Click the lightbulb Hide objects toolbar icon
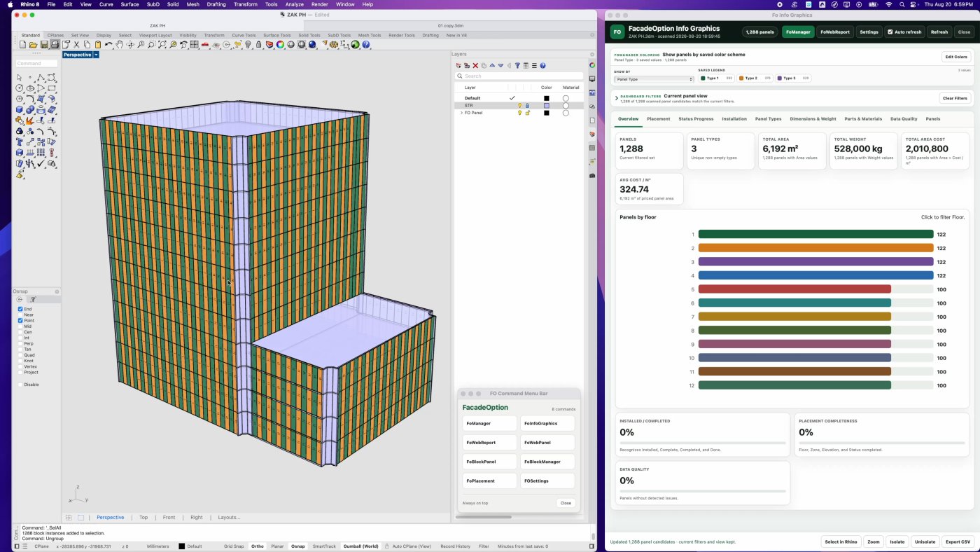The width and height of the screenshot is (980, 552). tap(248, 45)
